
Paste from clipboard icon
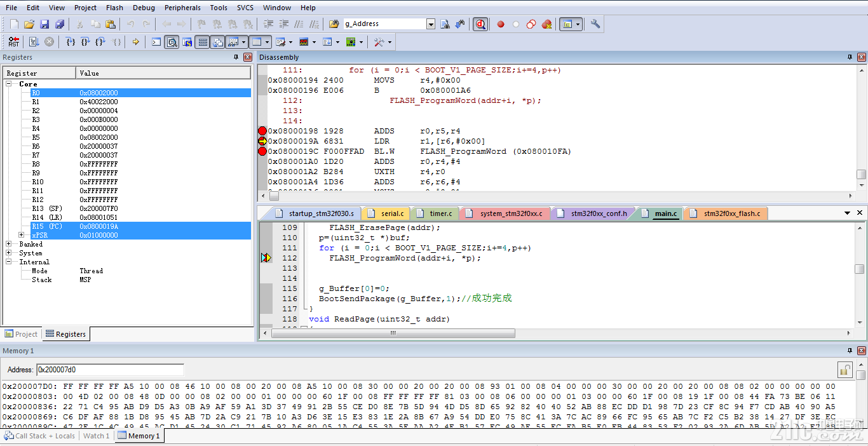point(111,24)
